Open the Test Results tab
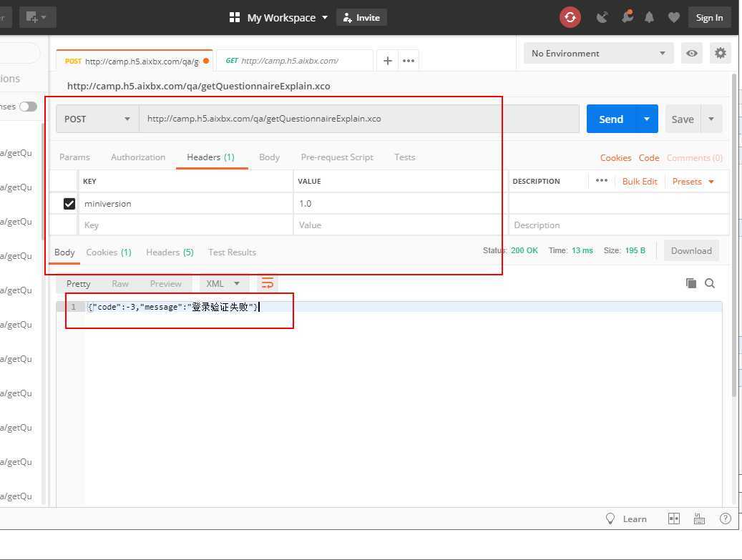 tap(232, 252)
